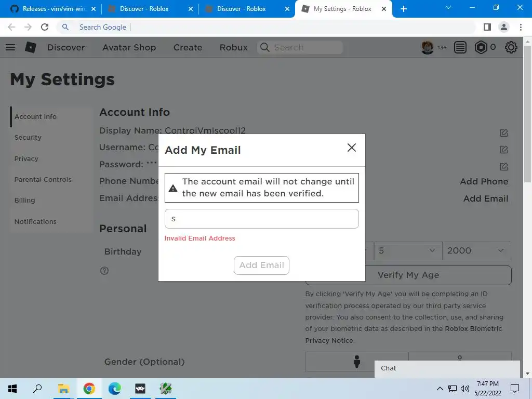Reload the page with refresh icon
Image resolution: width=532 pixels, height=399 pixels.
[45, 27]
